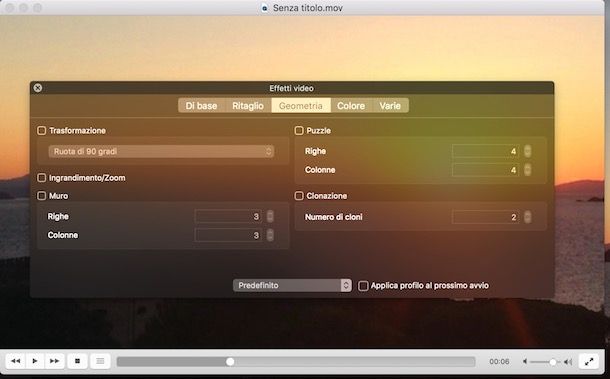Toggle fullscreen mode icon
This screenshot has height=379, width=610.
(x=589, y=361)
